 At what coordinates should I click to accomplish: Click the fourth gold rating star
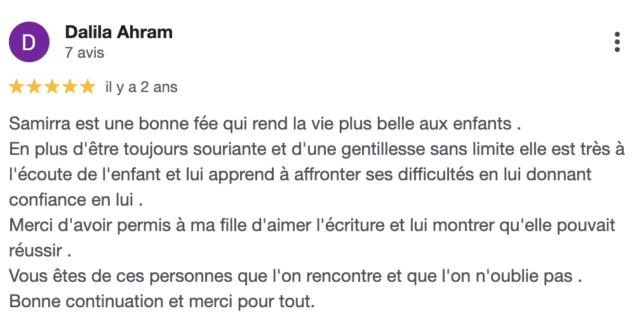69,87
